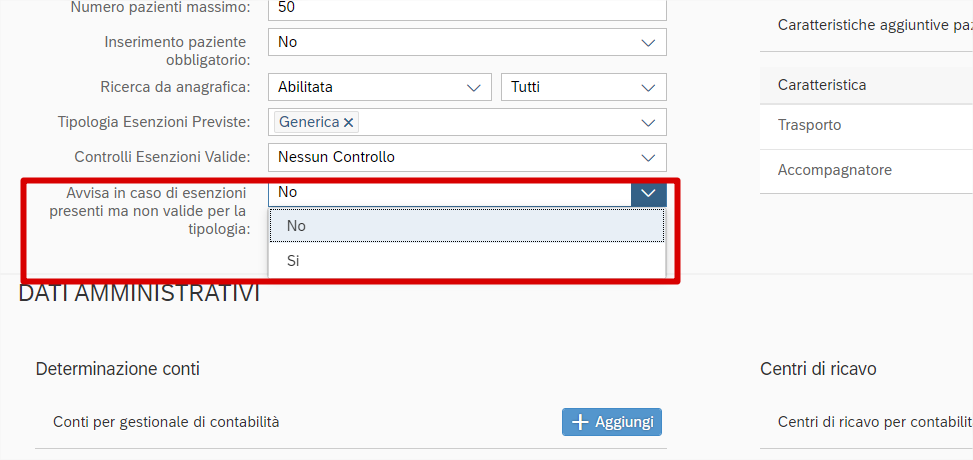Select the Trasporto characteristic row
Image resolution: width=973 pixels, height=460 pixels.
(866, 125)
